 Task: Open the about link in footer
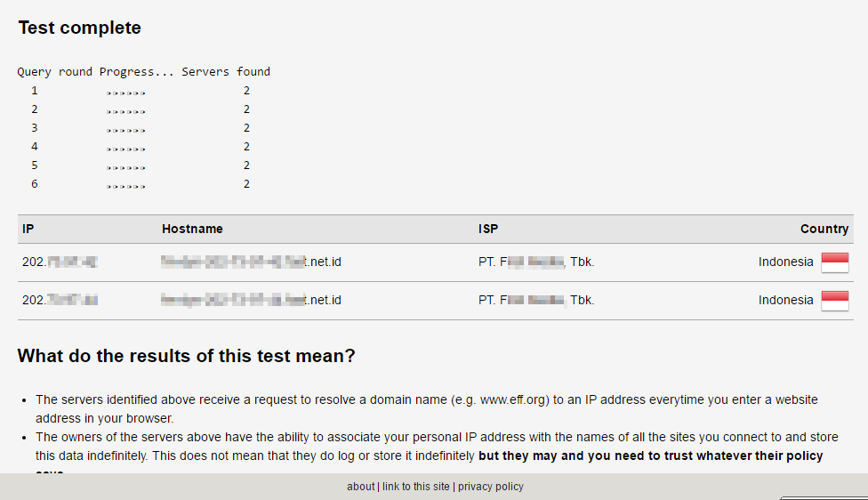[x=360, y=487]
